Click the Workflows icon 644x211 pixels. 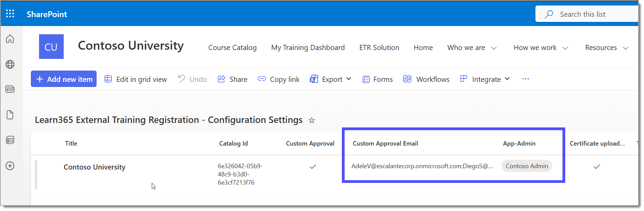tap(407, 79)
